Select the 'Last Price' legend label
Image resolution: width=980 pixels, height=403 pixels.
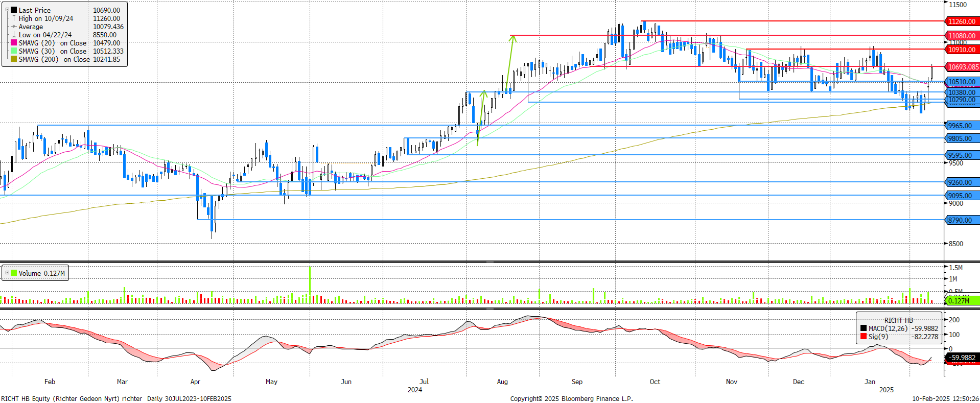[x=35, y=10]
